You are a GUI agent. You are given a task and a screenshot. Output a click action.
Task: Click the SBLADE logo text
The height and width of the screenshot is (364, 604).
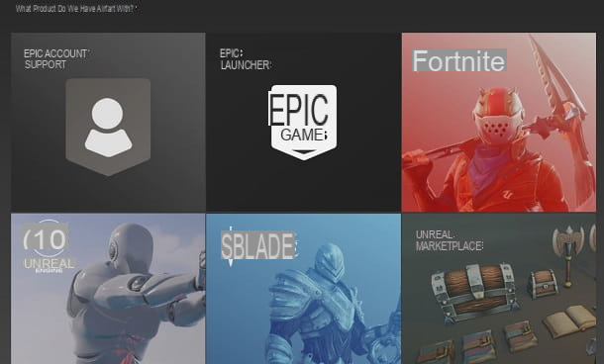pos(258,246)
